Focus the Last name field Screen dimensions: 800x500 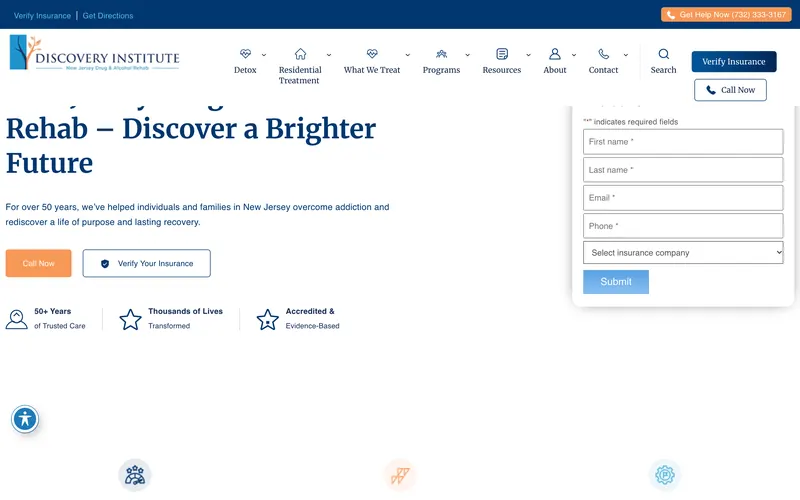pyautogui.click(x=683, y=170)
